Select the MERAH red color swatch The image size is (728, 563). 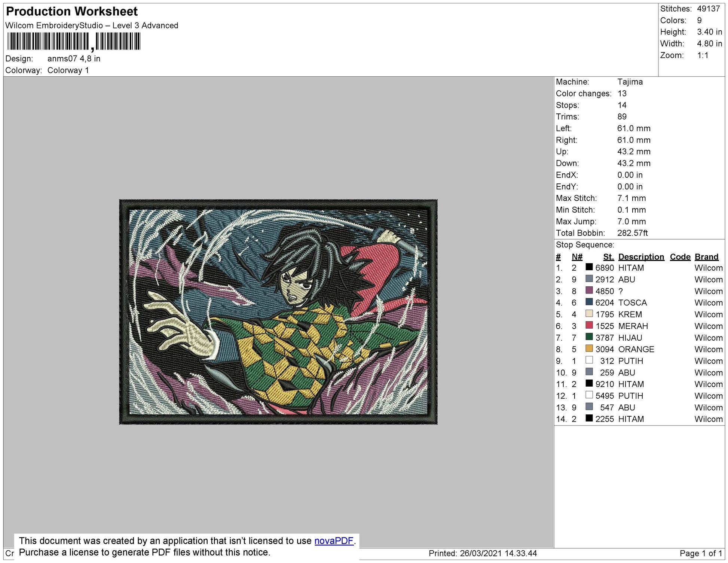pos(589,325)
